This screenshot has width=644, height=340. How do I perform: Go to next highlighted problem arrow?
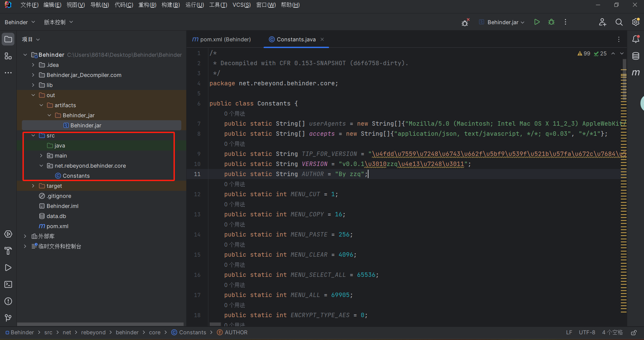622,54
